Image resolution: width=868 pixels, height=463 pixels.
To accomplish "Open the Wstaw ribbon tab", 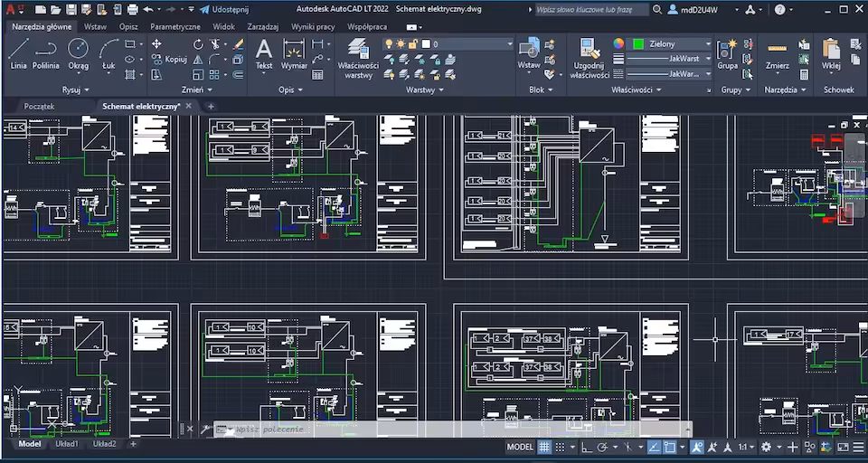I will coord(95,26).
